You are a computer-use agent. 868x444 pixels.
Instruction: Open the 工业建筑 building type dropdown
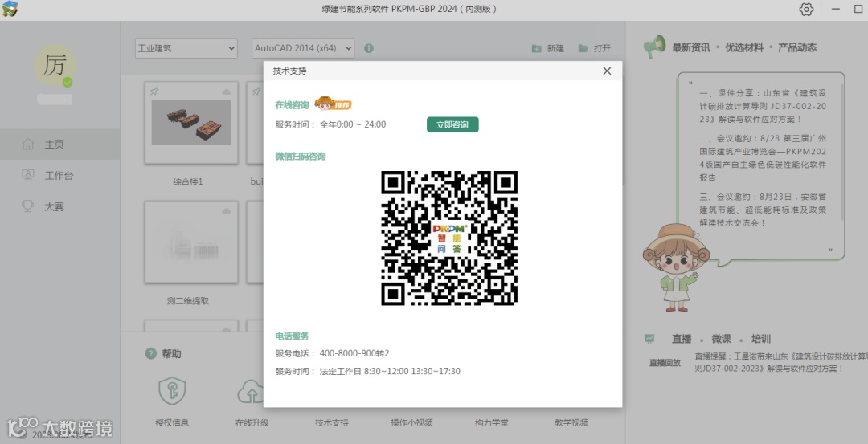[186, 48]
